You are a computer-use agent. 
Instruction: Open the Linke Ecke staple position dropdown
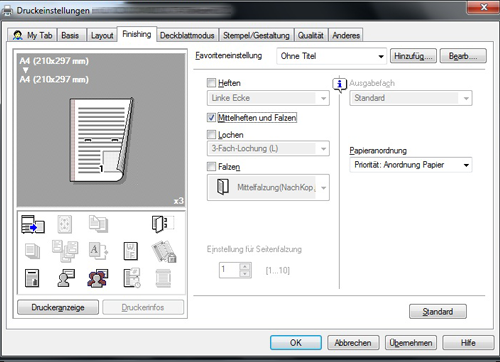tap(268, 98)
